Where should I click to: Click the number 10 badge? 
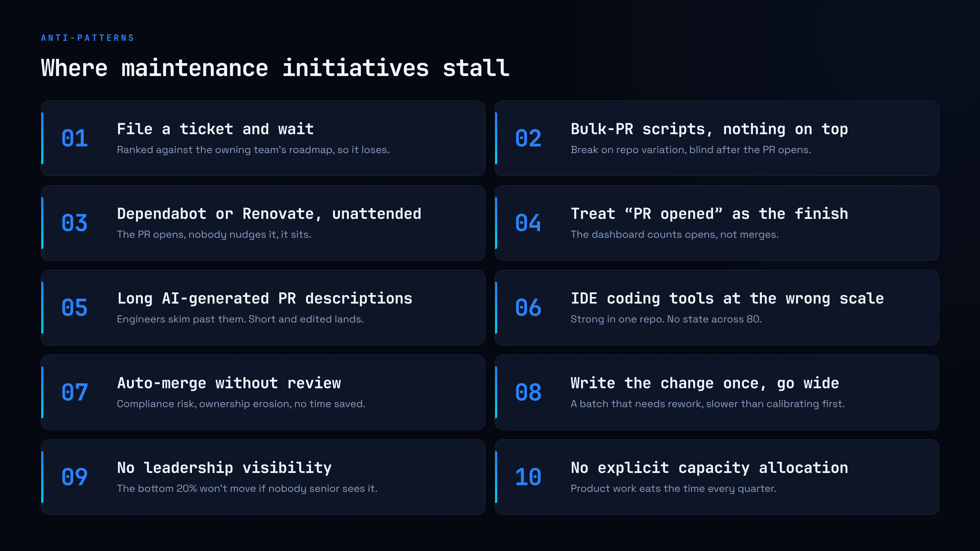point(528,477)
